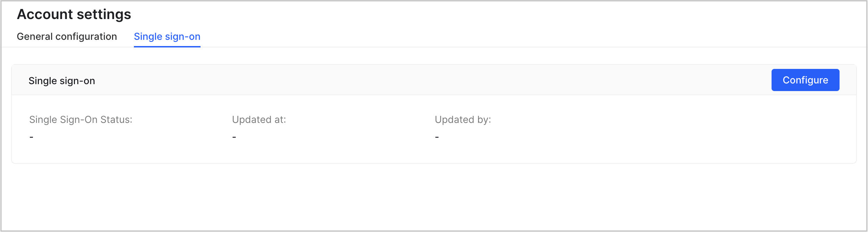Image resolution: width=868 pixels, height=232 pixels.
Task: Switch to the General configuration tab
Action: (67, 36)
